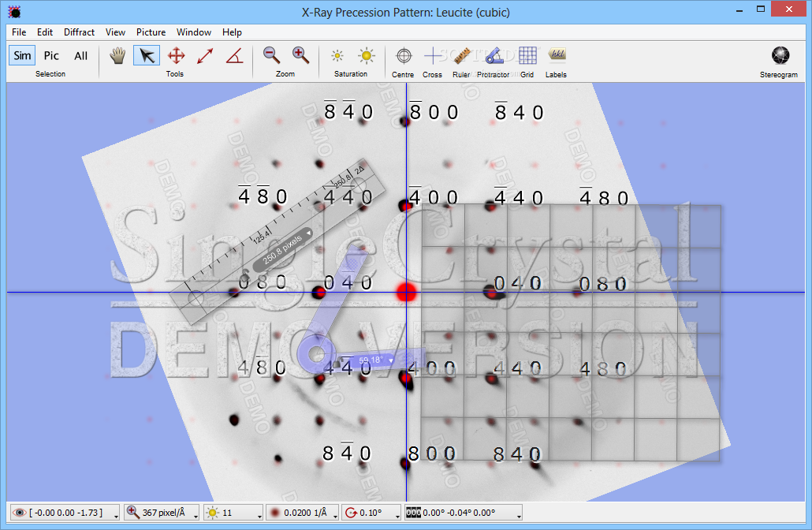Open the Help menu
The height and width of the screenshot is (530, 812).
(x=232, y=32)
